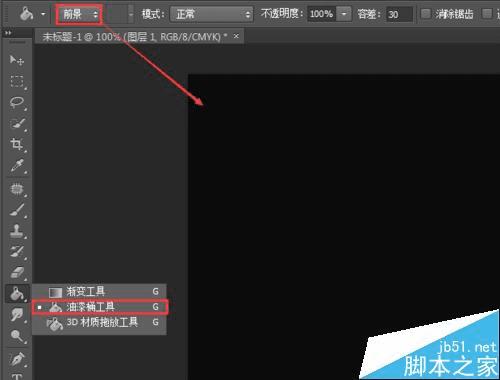Open the pattern picker dropdown arrow

[131, 14]
